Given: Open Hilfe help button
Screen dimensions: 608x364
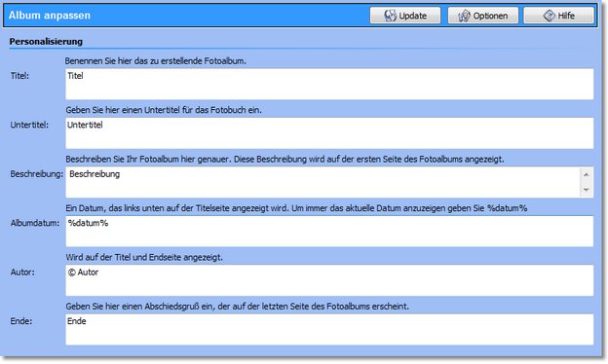Looking at the screenshot, I should [x=558, y=16].
